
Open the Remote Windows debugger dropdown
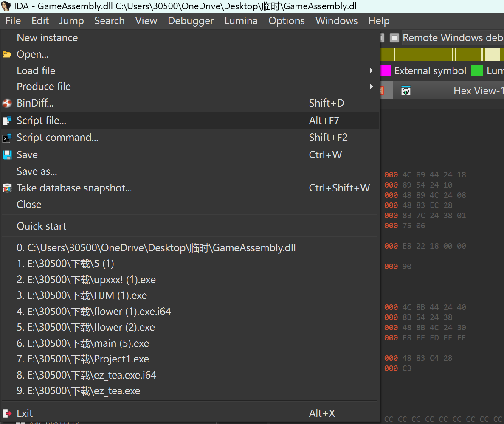click(x=453, y=38)
